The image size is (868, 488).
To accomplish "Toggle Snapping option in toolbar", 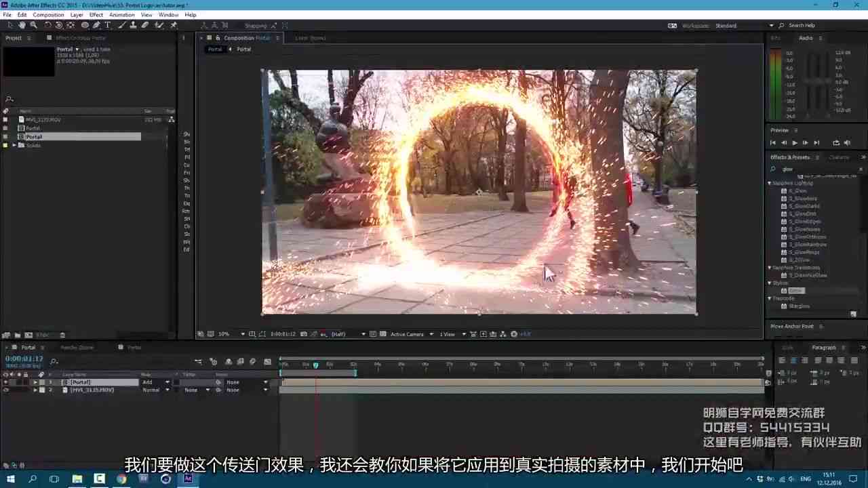I will [x=256, y=26].
